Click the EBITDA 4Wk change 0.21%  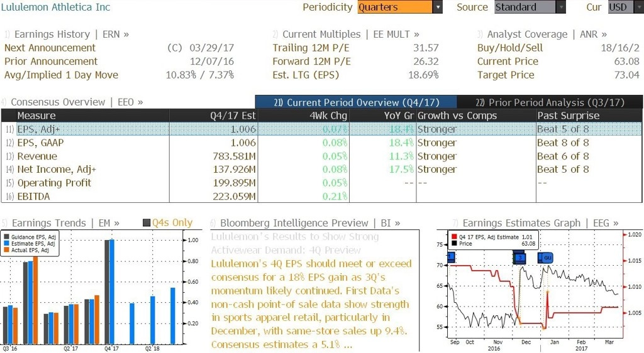335,197
